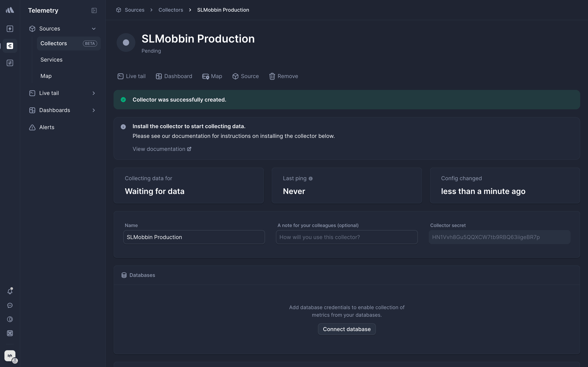Click Last ping info icon
Screen dimensions: 588x367
pyautogui.click(x=311, y=179)
